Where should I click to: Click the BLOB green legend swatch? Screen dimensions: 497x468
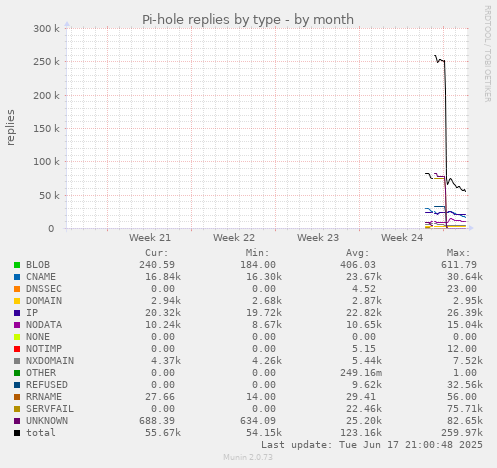coord(17,265)
